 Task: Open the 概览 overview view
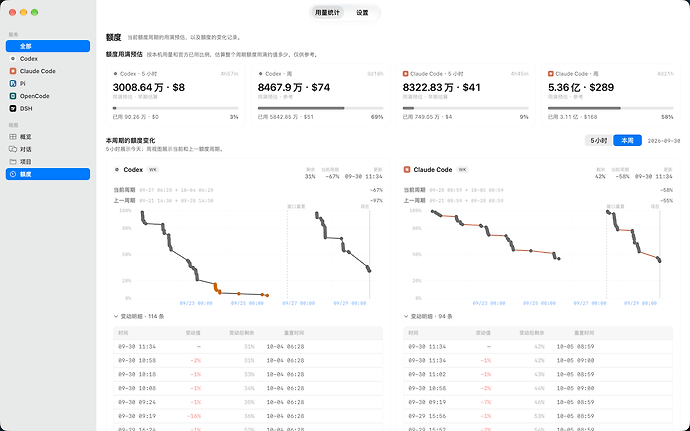[48, 137]
